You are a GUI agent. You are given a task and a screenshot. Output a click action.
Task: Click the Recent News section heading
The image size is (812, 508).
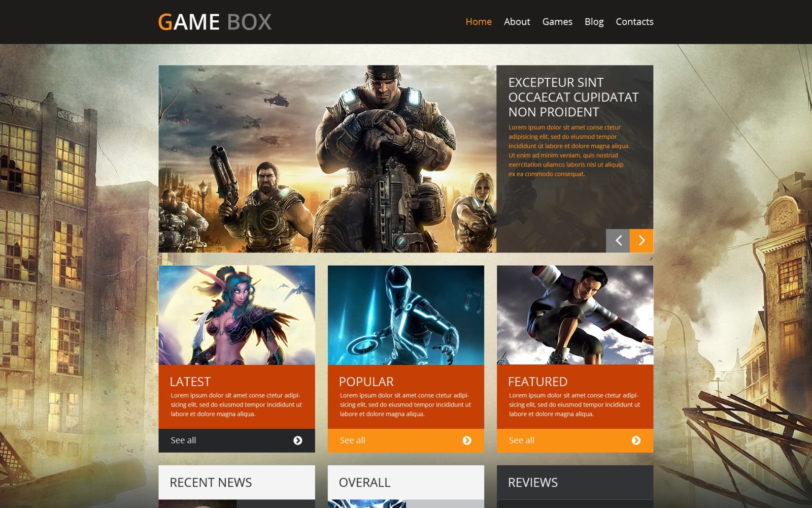coord(211,483)
